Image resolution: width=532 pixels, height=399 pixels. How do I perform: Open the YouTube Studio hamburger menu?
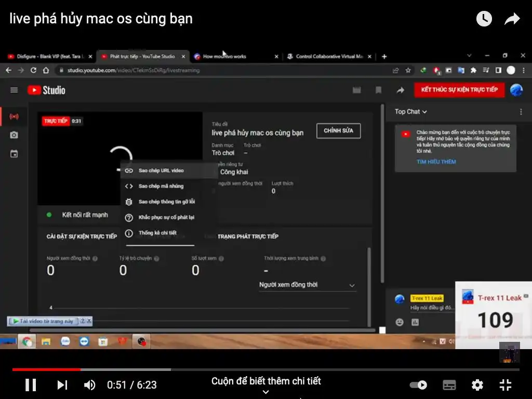14,90
